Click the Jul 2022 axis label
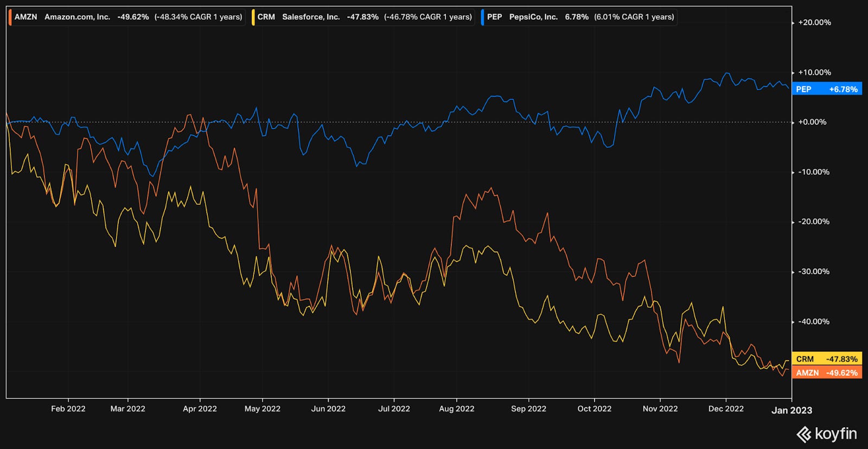The width and height of the screenshot is (868, 449). [x=394, y=409]
